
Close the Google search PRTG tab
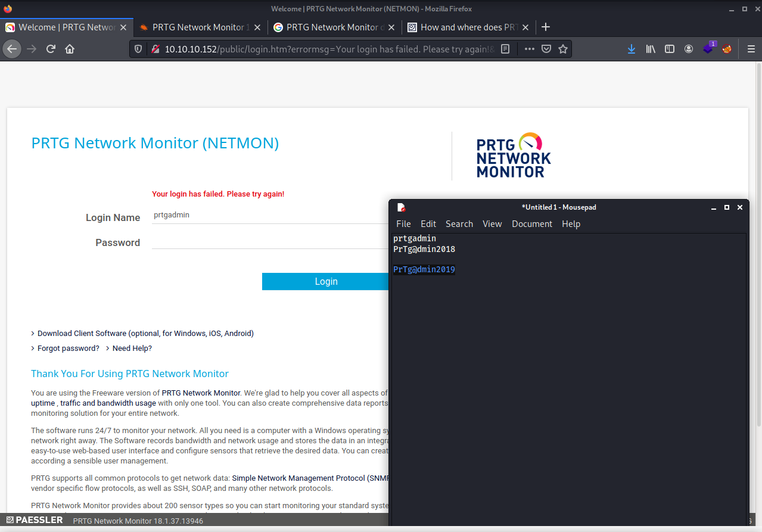coord(391,27)
